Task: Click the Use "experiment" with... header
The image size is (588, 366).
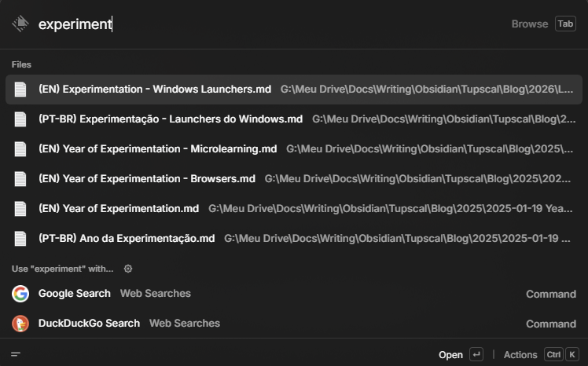Action: tap(62, 269)
